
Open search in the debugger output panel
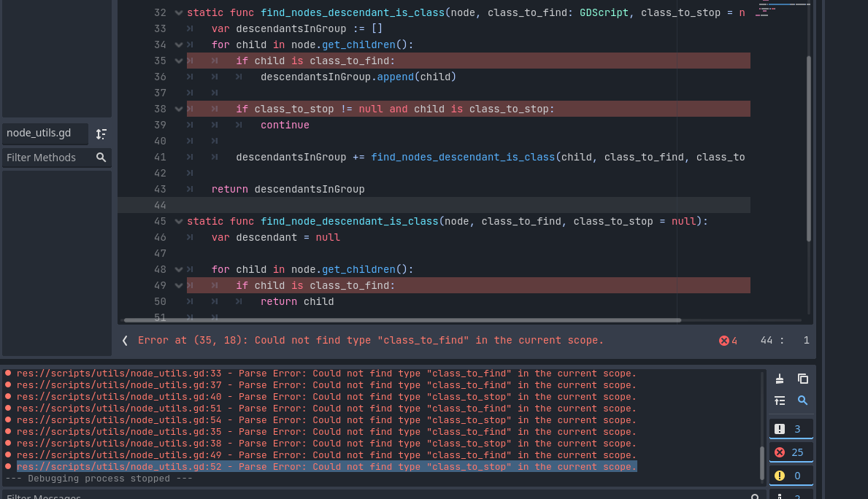pos(804,400)
